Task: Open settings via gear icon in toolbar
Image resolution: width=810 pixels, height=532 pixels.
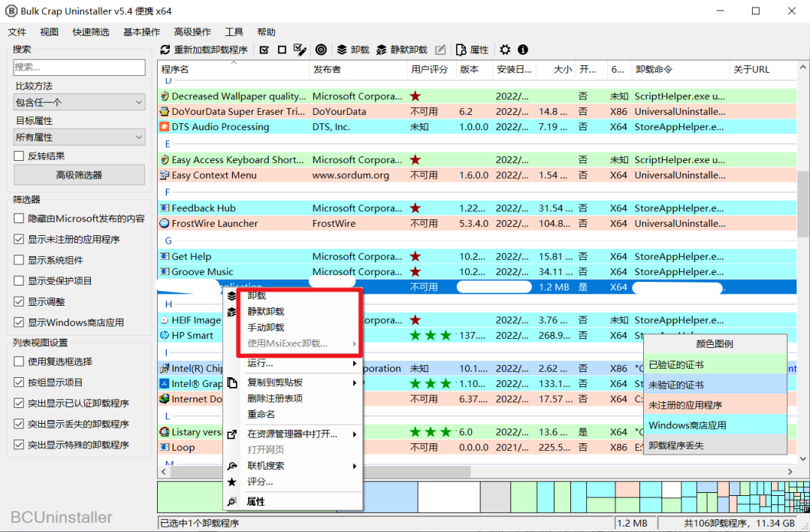Action: (505, 50)
